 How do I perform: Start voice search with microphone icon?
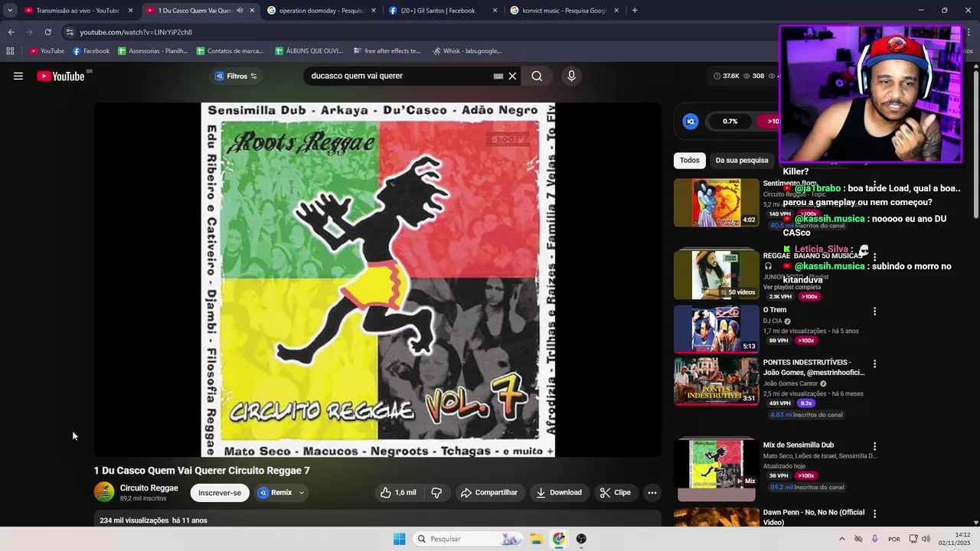571,76
